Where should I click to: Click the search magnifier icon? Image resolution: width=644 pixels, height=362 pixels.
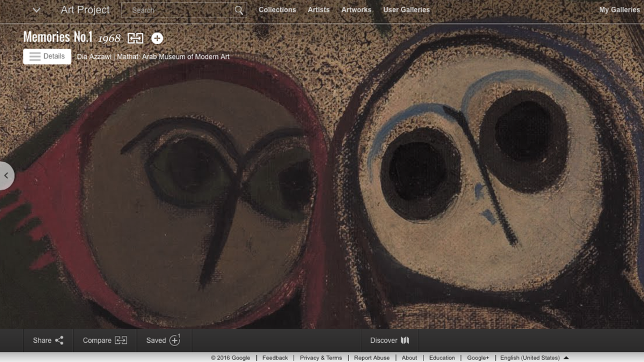(x=239, y=10)
